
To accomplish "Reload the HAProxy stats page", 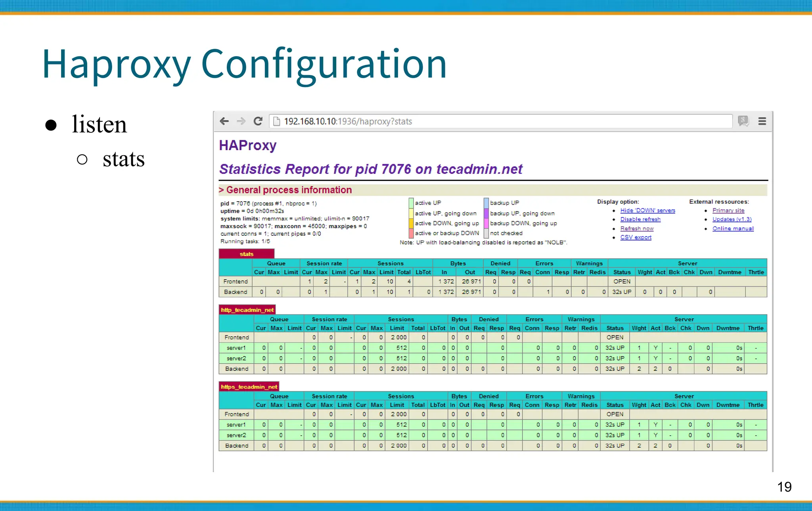I will pyautogui.click(x=258, y=121).
